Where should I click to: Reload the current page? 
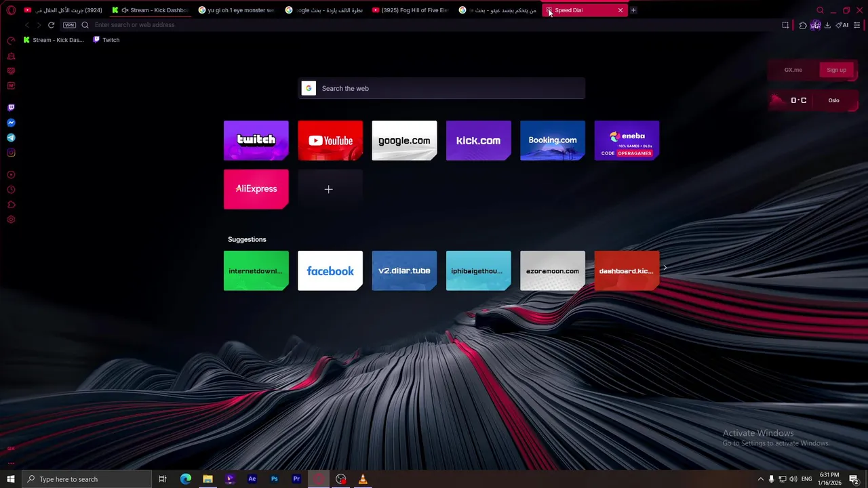pyautogui.click(x=51, y=25)
